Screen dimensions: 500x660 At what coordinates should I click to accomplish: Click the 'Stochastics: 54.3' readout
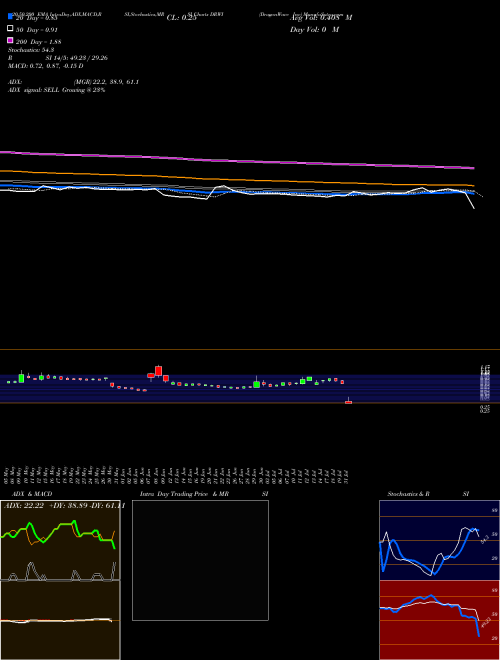[31, 50]
